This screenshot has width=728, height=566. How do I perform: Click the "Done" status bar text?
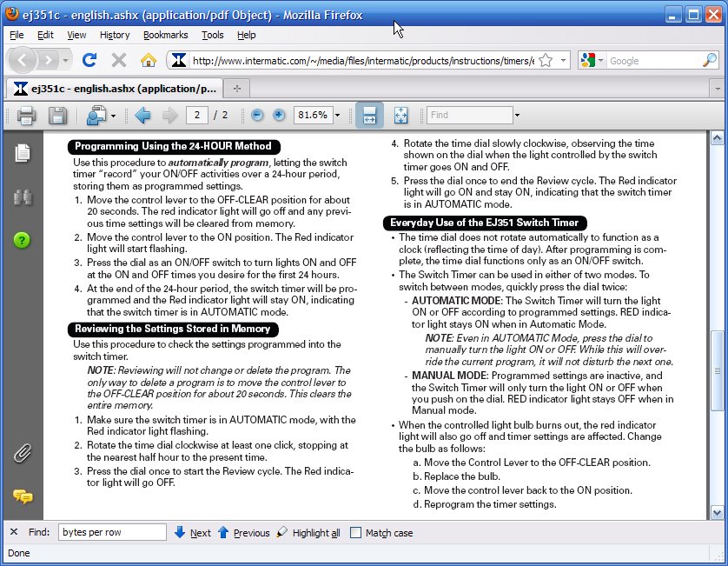click(x=19, y=553)
